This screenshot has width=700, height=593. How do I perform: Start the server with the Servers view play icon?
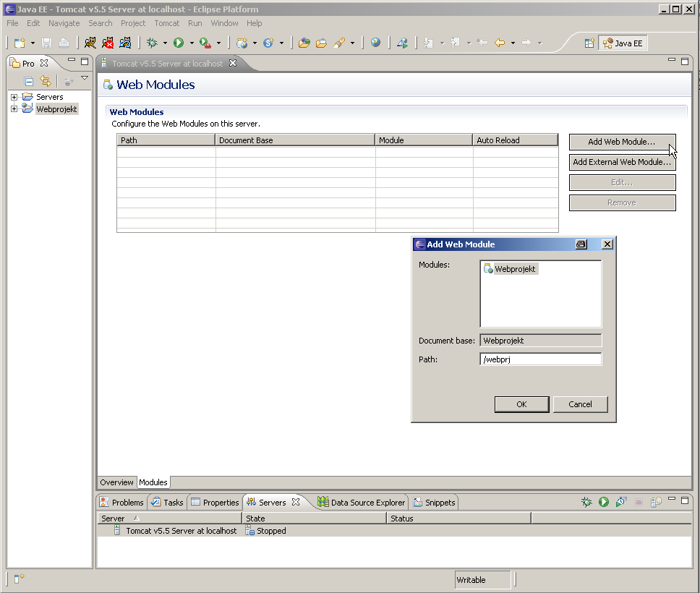click(x=604, y=502)
